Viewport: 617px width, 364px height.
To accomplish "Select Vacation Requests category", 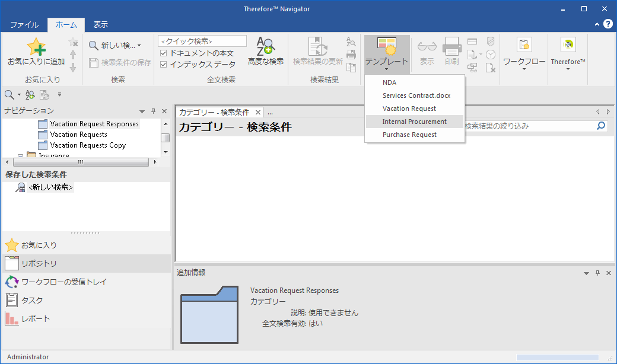I will coord(79,135).
